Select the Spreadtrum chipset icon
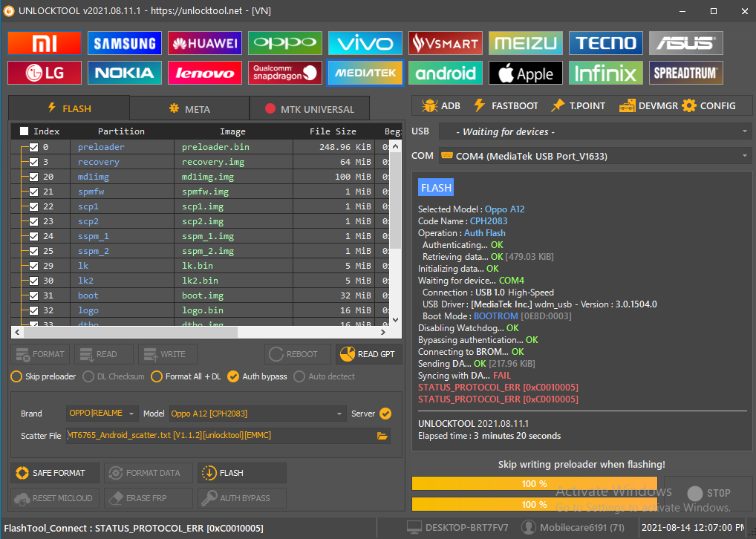 tap(685, 73)
